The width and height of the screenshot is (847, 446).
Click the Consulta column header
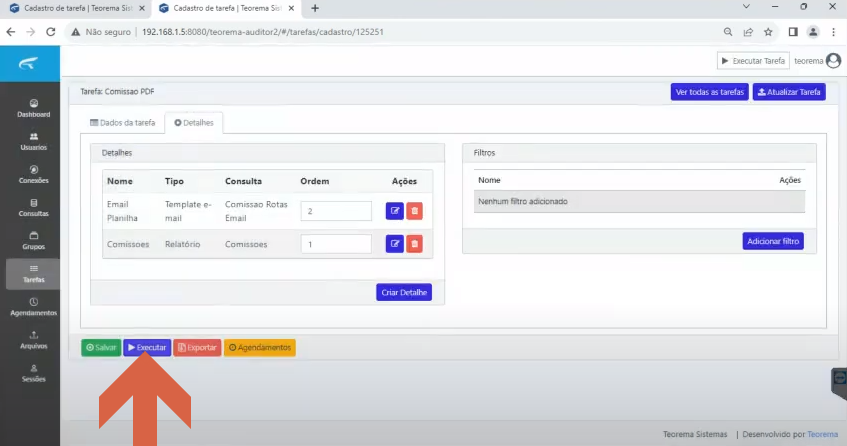pos(244,181)
